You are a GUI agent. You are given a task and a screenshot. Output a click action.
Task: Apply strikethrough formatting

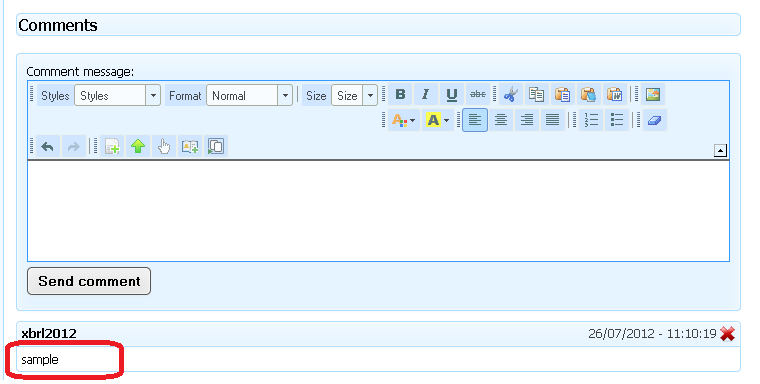pyautogui.click(x=478, y=95)
